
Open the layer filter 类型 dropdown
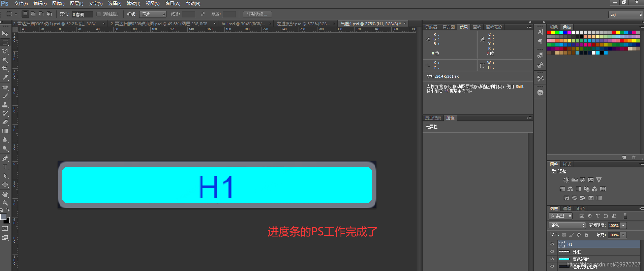(560, 216)
